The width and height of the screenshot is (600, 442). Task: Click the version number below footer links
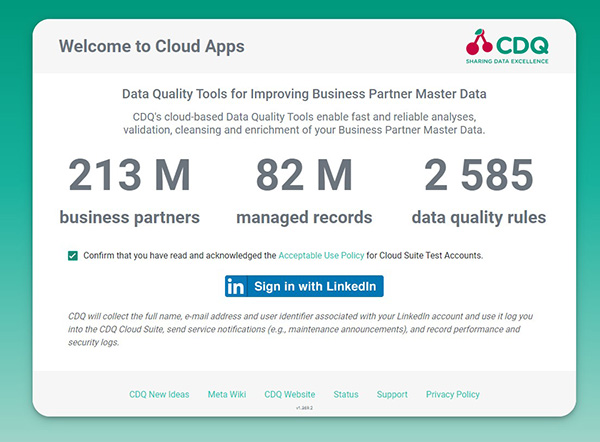pos(304,408)
